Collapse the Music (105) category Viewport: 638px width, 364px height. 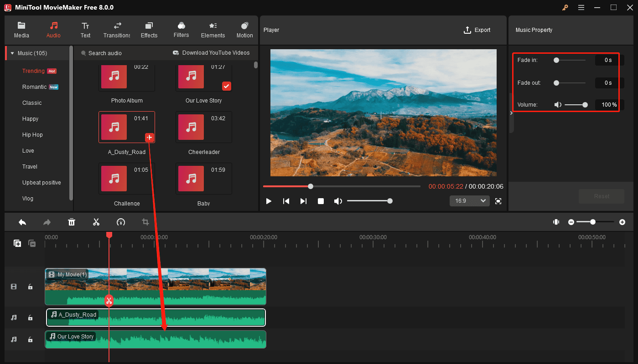[x=12, y=53]
